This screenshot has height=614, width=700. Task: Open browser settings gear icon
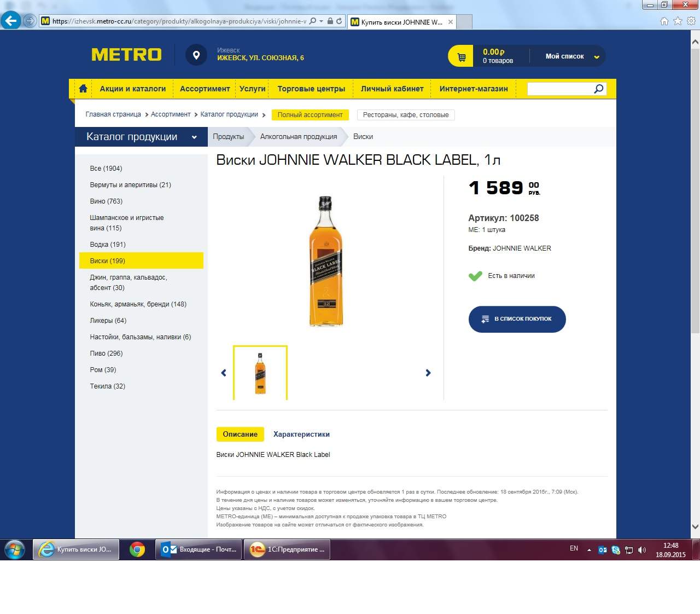pos(691,21)
